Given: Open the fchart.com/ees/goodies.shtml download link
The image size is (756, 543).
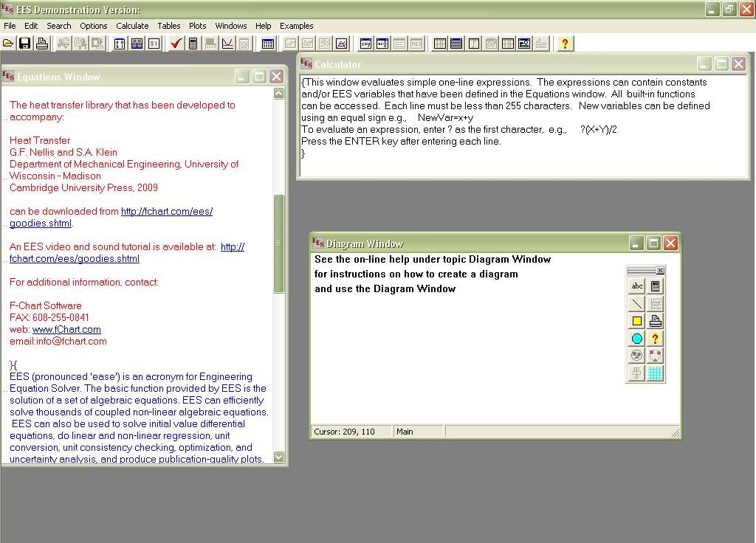Looking at the screenshot, I should tap(166, 212).
